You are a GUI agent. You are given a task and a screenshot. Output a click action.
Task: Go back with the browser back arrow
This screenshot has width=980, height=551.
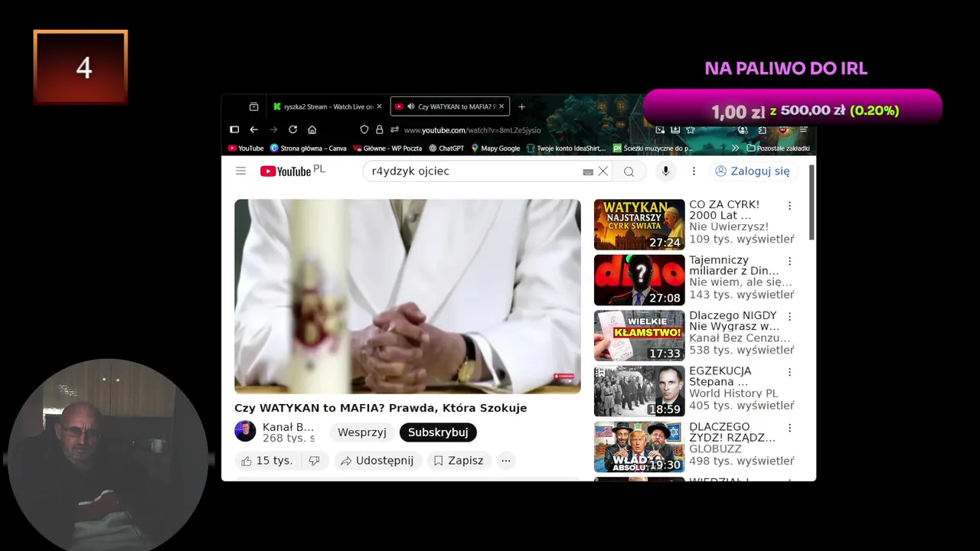(x=254, y=129)
